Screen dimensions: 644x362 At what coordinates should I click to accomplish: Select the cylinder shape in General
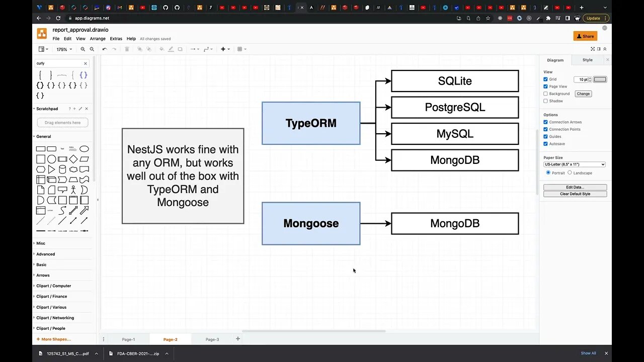click(62, 169)
